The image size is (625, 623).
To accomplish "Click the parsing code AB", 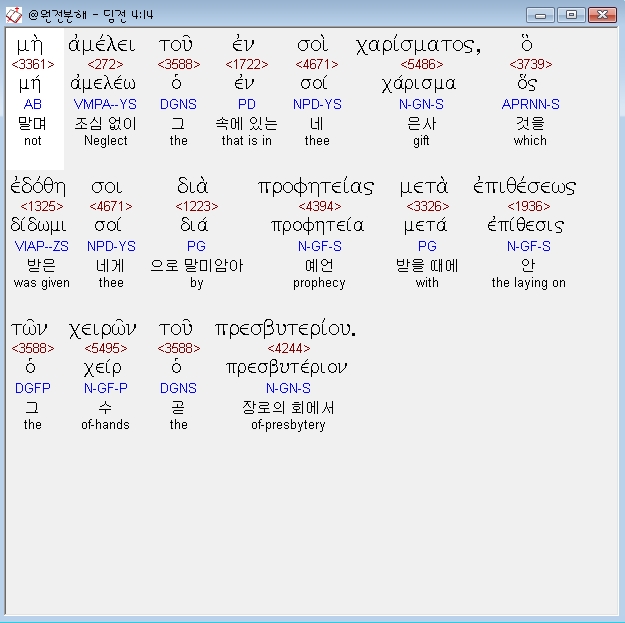I will coord(33,104).
